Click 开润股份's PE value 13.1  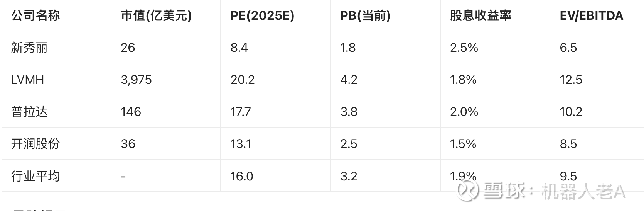(241, 144)
